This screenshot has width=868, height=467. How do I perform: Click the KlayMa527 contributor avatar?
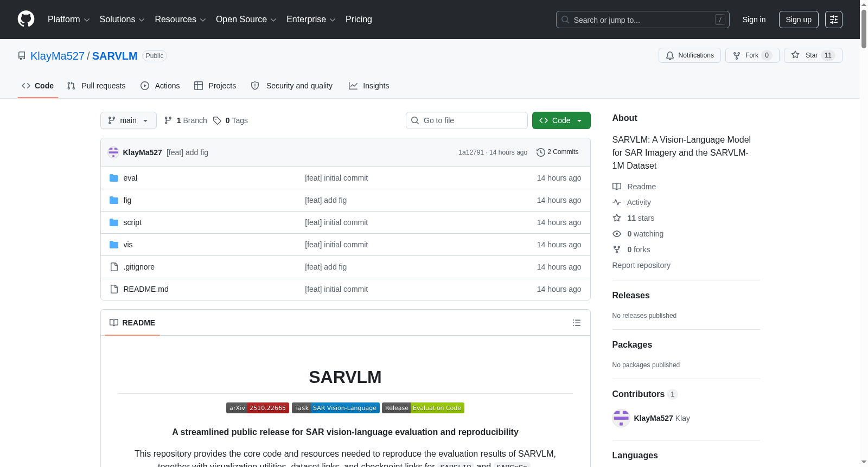pos(621,418)
